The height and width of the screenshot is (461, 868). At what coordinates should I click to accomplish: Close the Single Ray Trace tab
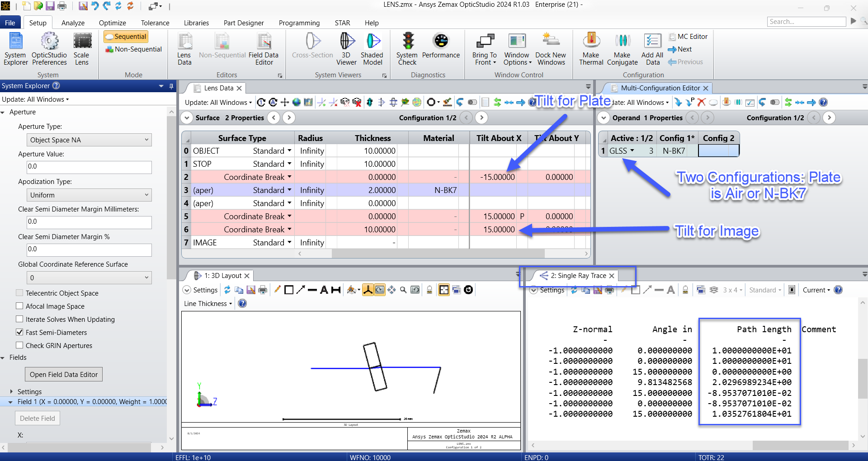pos(612,276)
